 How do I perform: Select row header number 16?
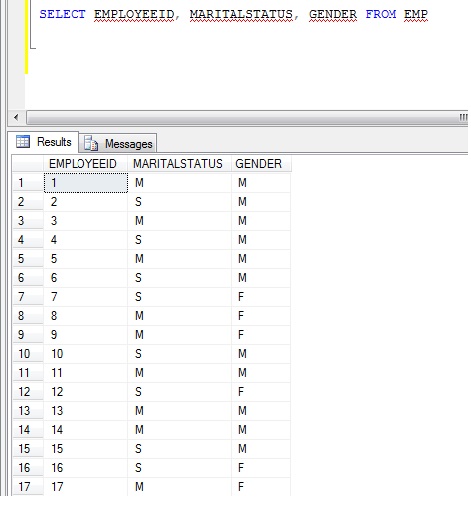click(28, 468)
